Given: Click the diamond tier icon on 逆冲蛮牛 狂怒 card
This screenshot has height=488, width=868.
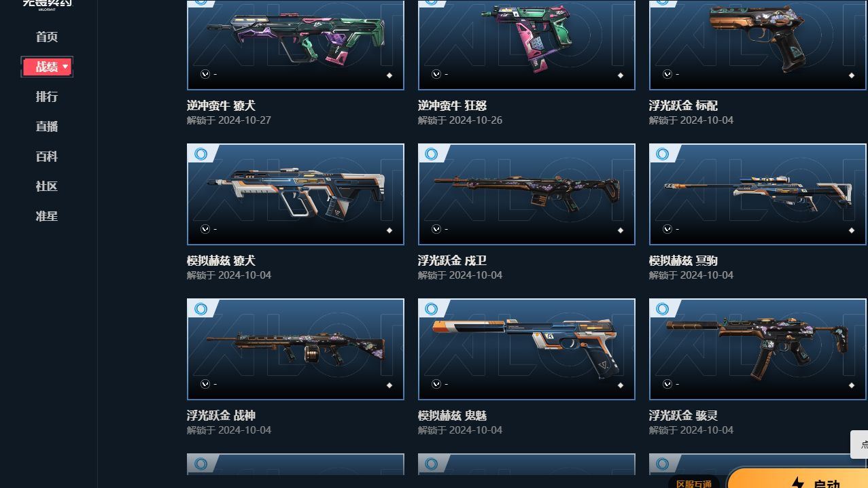Looking at the screenshot, I should click(x=621, y=75).
